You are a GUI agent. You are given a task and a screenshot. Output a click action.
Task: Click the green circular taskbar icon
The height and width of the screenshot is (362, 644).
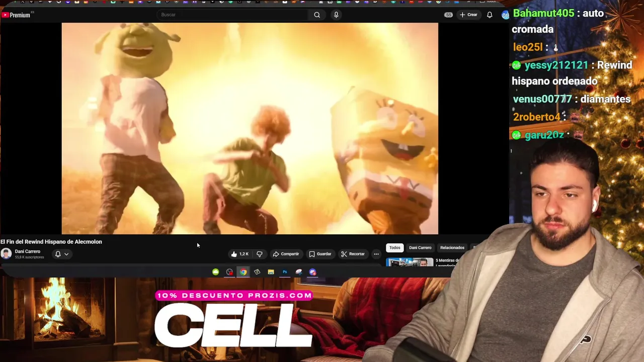click(215, 272)
